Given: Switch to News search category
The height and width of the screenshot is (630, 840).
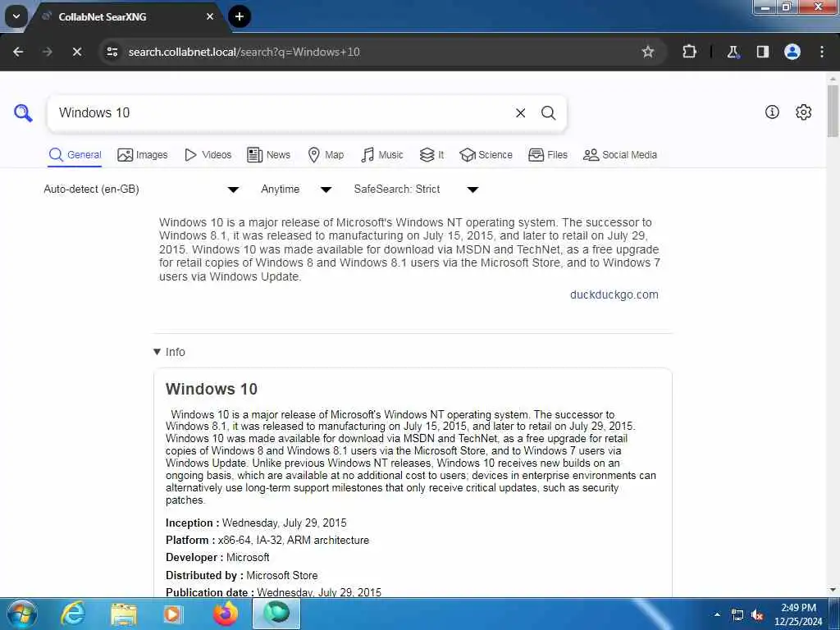Looking at the screenshot, I should [x=268, y=155].
